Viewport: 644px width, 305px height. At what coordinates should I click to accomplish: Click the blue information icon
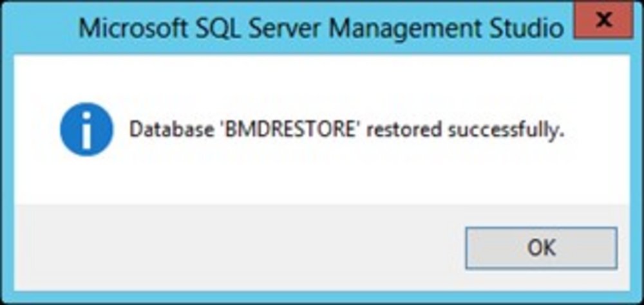tap(86, 130)
